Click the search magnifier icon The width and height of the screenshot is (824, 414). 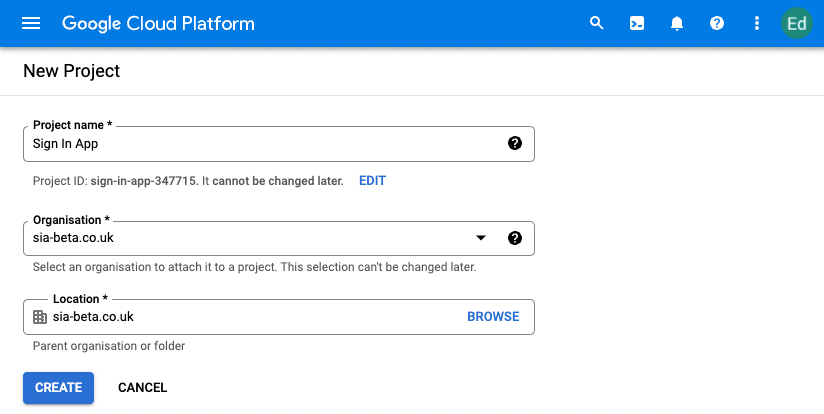596,23
